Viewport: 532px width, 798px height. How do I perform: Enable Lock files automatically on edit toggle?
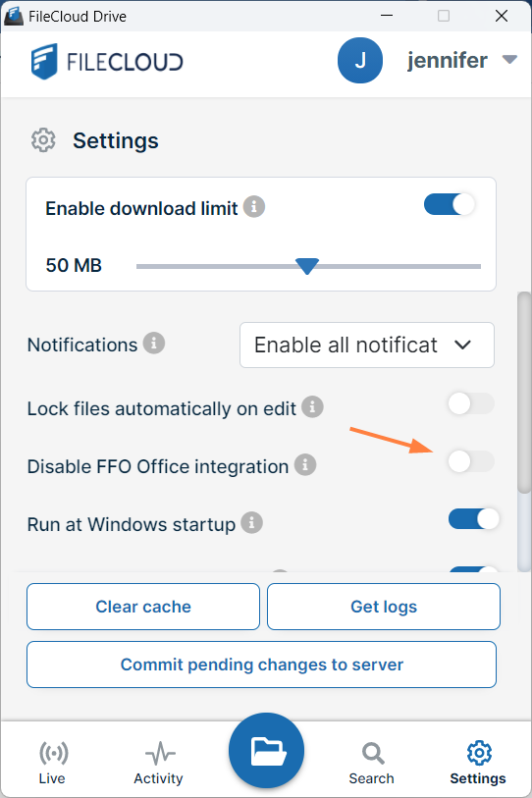(471, 404)
